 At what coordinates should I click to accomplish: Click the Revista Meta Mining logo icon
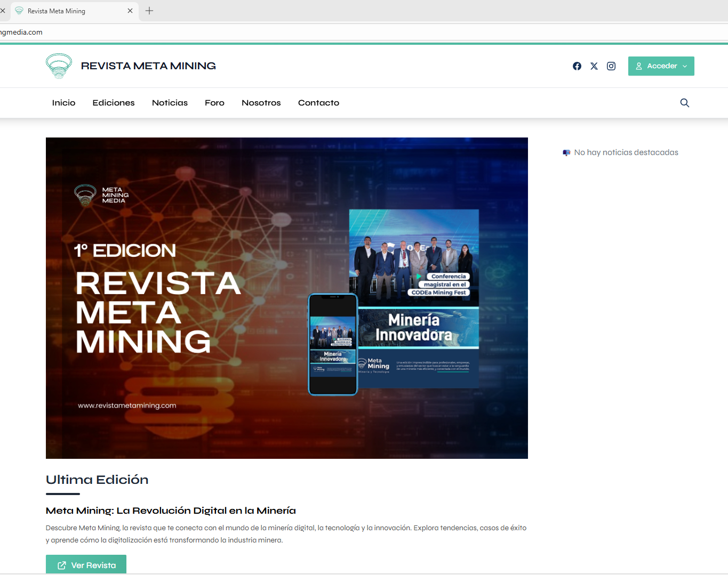click(59, 66)
